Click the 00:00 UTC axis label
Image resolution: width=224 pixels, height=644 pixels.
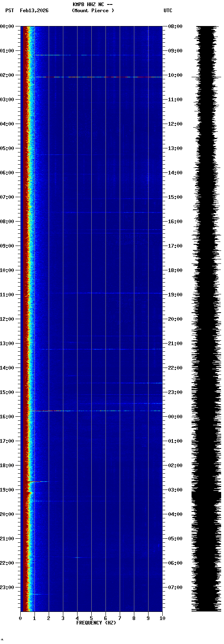coord(175,417)
